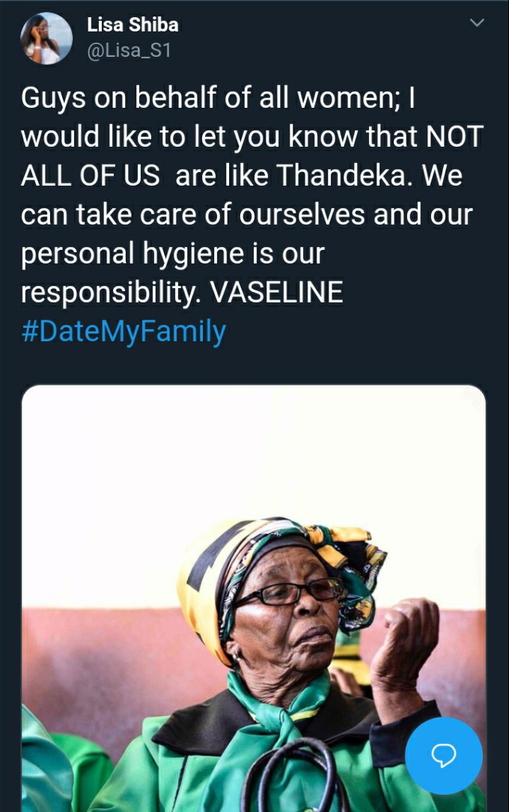This screenshot has height=812, width=509.
Task: Open Lisa Shiba's profile avatar
Action: 46,38
